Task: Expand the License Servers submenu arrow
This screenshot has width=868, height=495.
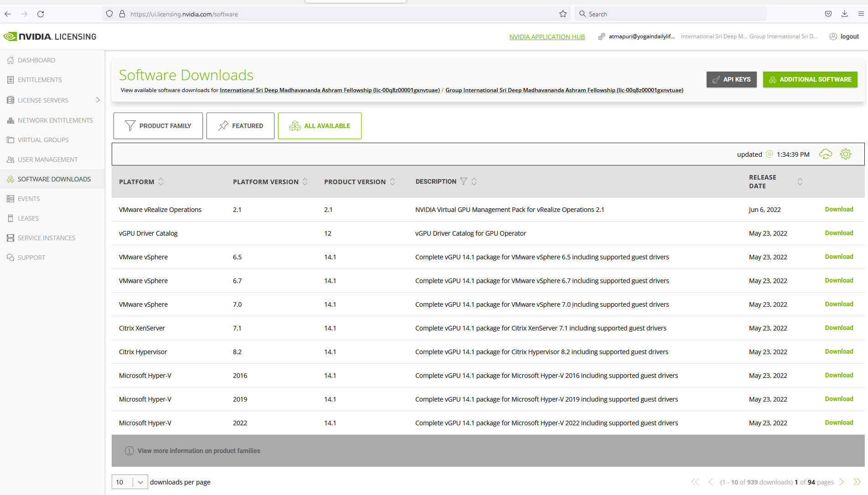Action: (x=98, y=100)
